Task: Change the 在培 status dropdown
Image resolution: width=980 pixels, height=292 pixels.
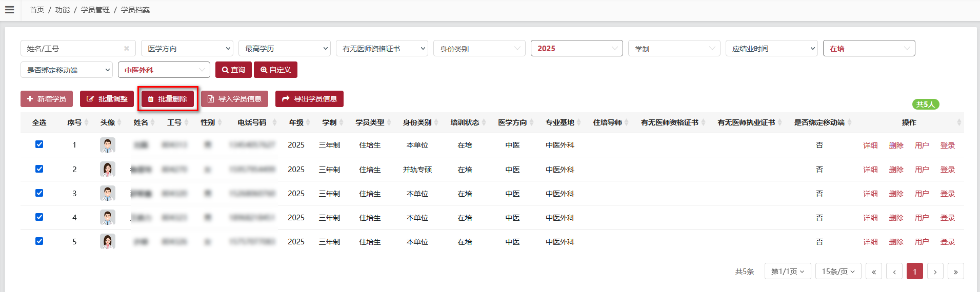Action: [x=869, y=48]
